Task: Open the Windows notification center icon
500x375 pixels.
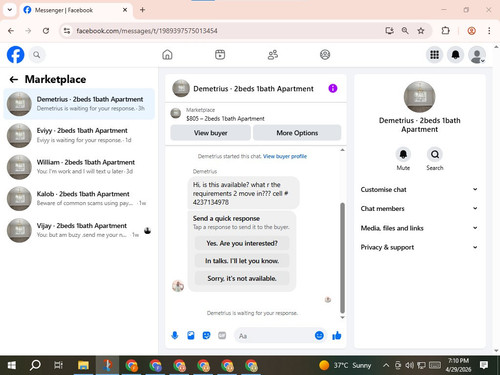Action: point(484,365)
